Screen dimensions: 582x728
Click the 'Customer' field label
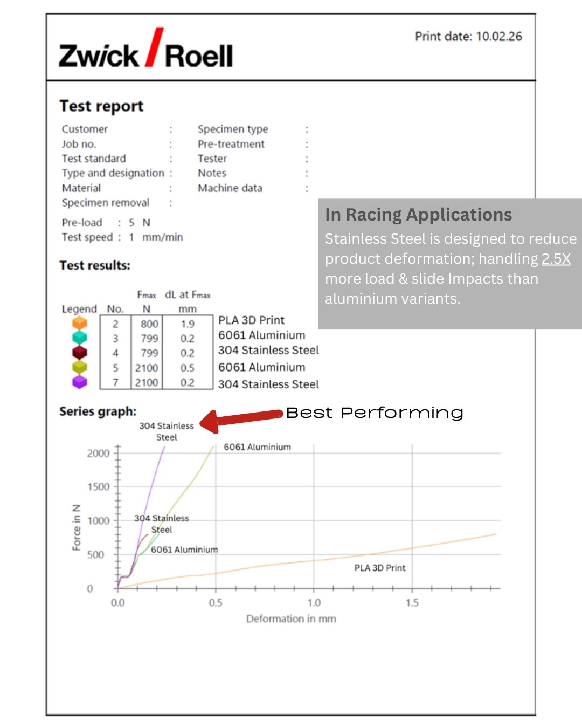[85, 129]
